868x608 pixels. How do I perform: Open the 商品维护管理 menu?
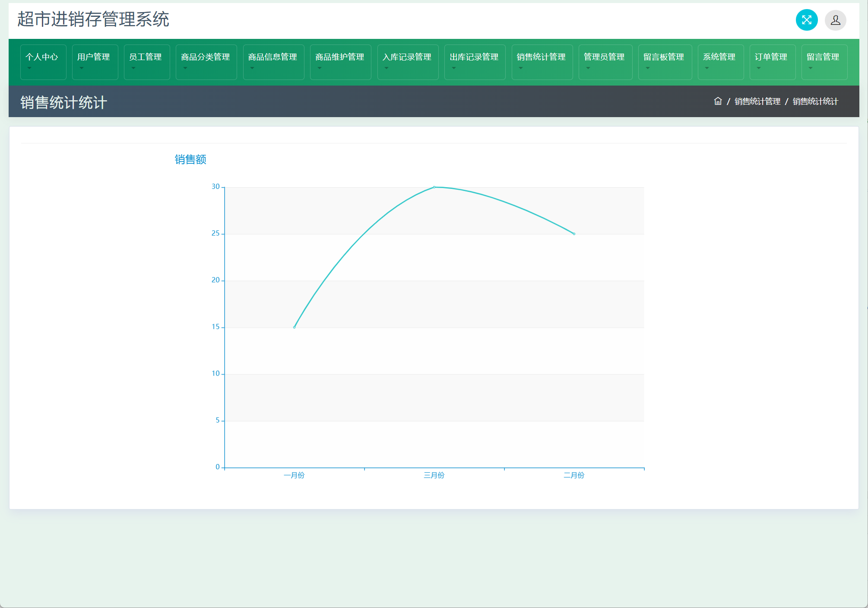340,57
